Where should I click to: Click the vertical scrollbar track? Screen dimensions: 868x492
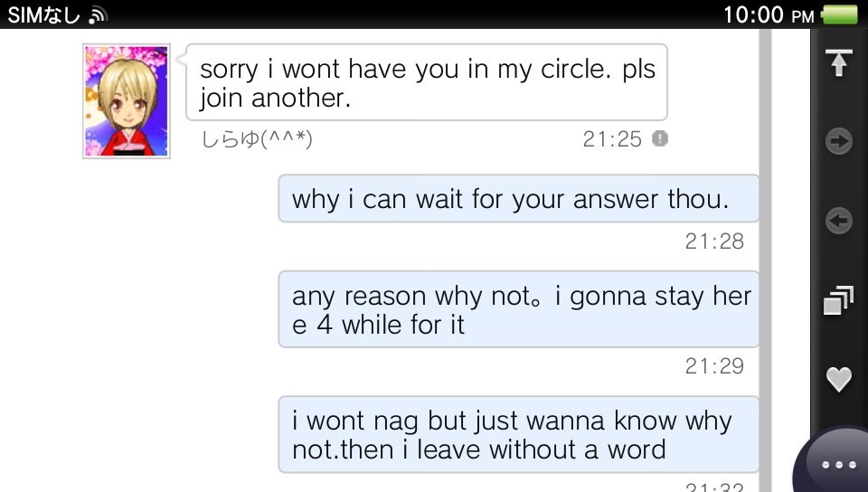pyautogui.click(x=765, y=260)
